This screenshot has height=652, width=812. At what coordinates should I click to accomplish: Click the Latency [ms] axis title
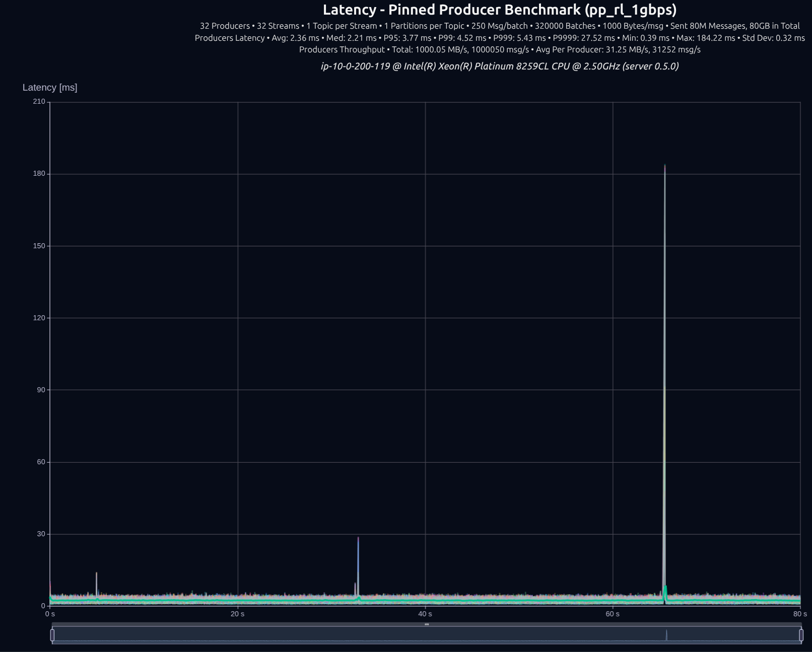pyautogui.click(x=50, y=88)
